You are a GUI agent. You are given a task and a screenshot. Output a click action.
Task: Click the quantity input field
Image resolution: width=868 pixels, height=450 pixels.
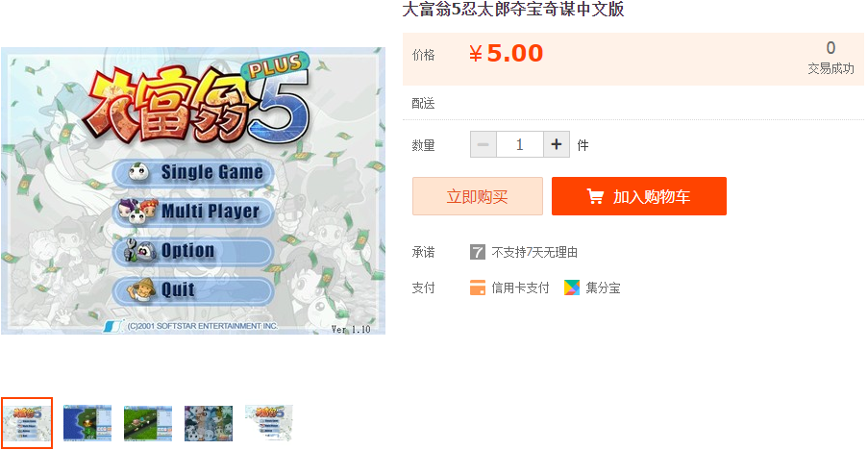(x=520, y=145)
